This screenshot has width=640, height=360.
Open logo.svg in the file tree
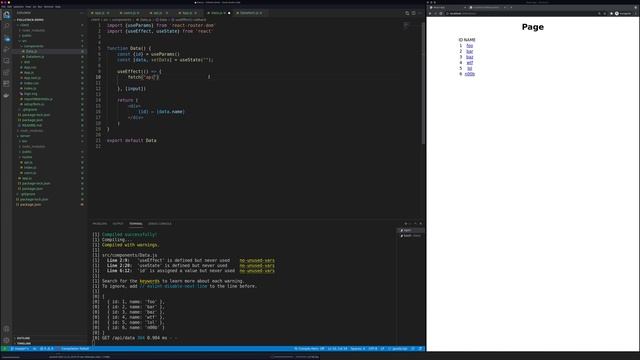click(30, 94)
